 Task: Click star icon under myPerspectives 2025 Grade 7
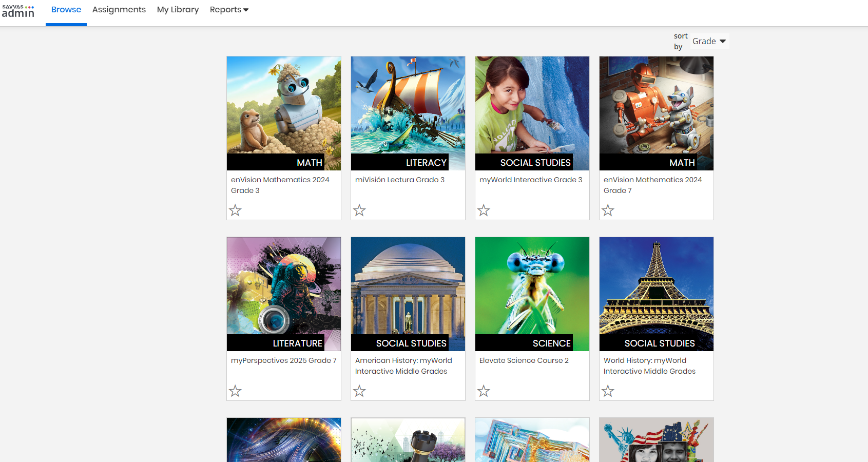[x=235, y=391]
